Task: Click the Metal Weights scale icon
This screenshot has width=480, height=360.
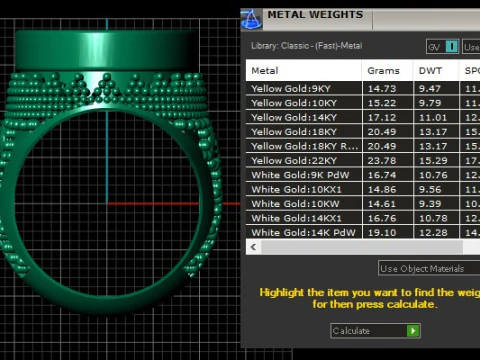Action: point(251,19)
